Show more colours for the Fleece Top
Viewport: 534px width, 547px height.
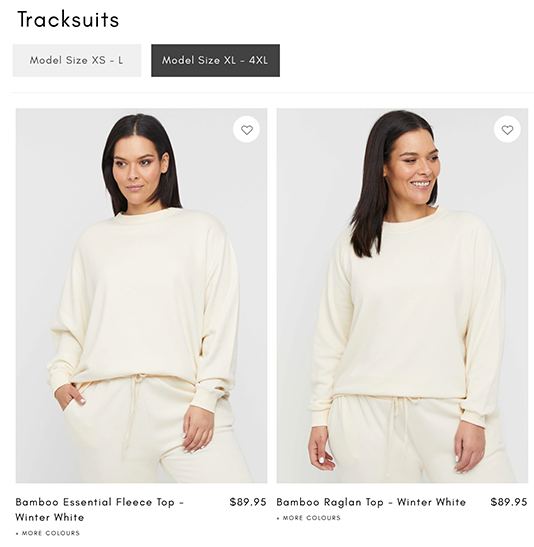48,533
